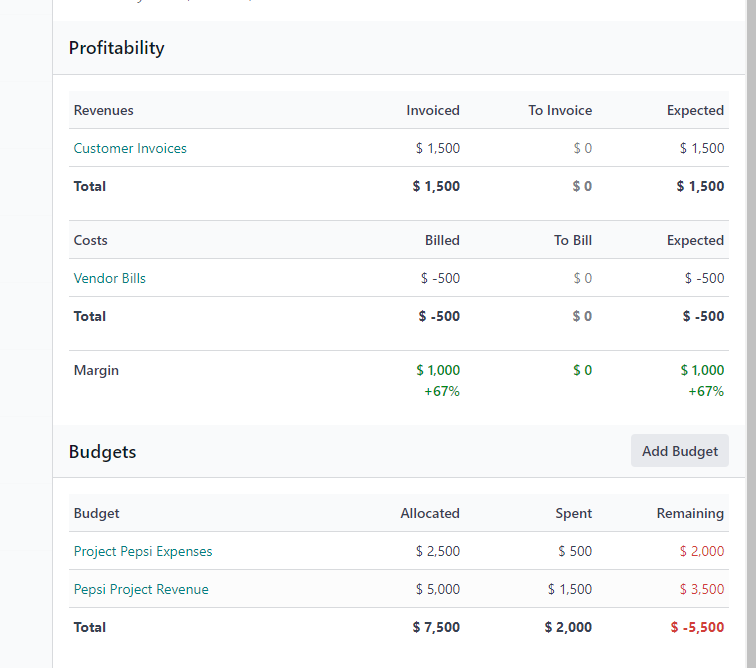Screen dimensions: 756x668
Task: Click the To Invoice column header
Action: coord(560,110)
